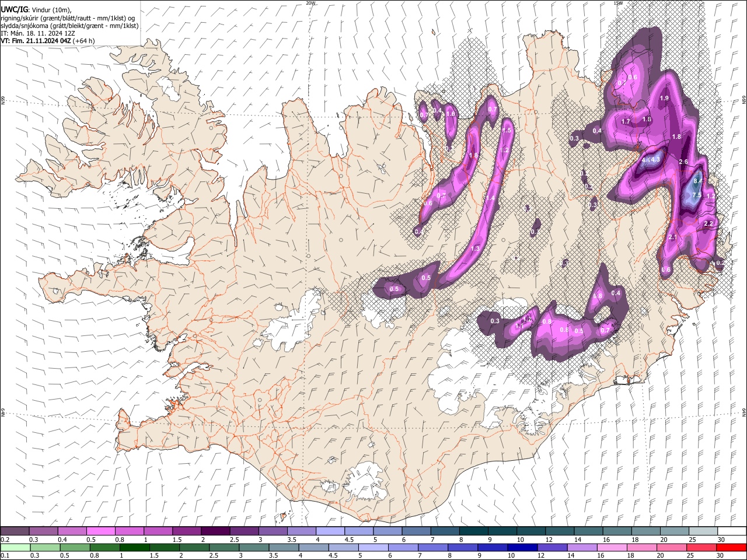Click the 1.6 value in the northern band
This screenshot has width=747, height=560.
tap(451, 114)
